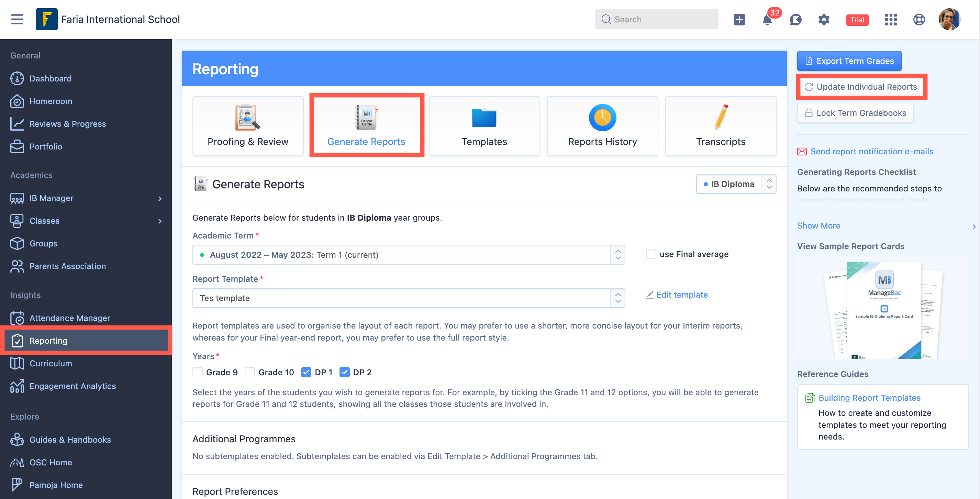980x499 pixels.
Task: Untick the DP 1 checkbox
Action: pyautogui.click(x=306, y=372)
